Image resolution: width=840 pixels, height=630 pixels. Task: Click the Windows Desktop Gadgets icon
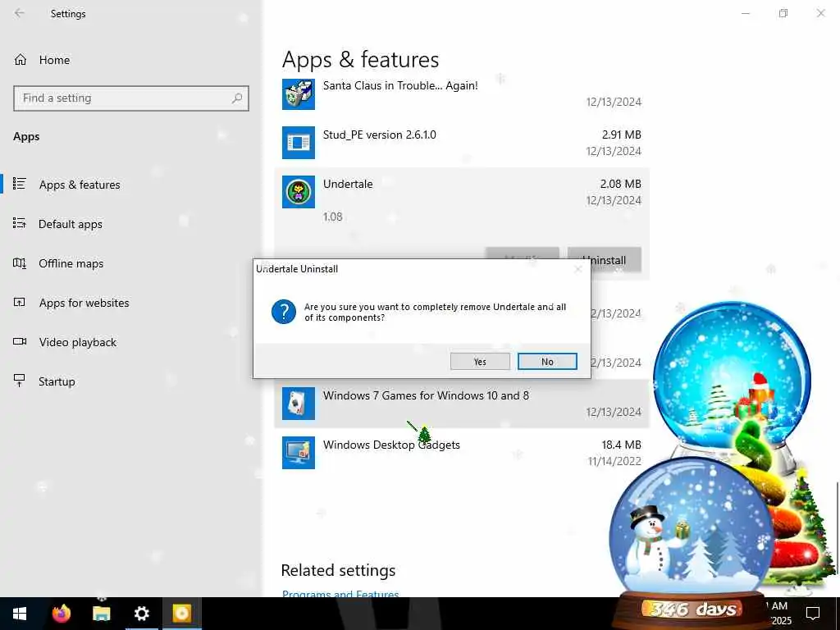tap(299, 453)
